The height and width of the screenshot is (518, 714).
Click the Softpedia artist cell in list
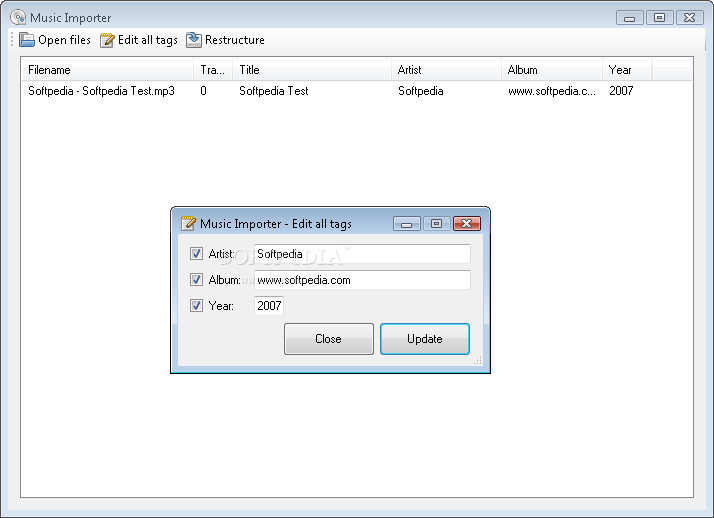[x=421, y=91]
